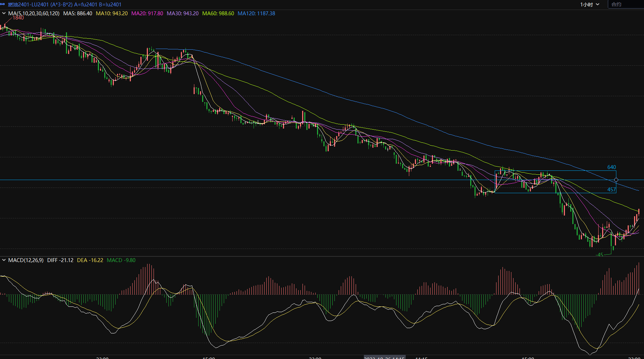Click the circle handle on the horizontal line
This screenshot has height=359, width=644.
(x=616, y=180)
